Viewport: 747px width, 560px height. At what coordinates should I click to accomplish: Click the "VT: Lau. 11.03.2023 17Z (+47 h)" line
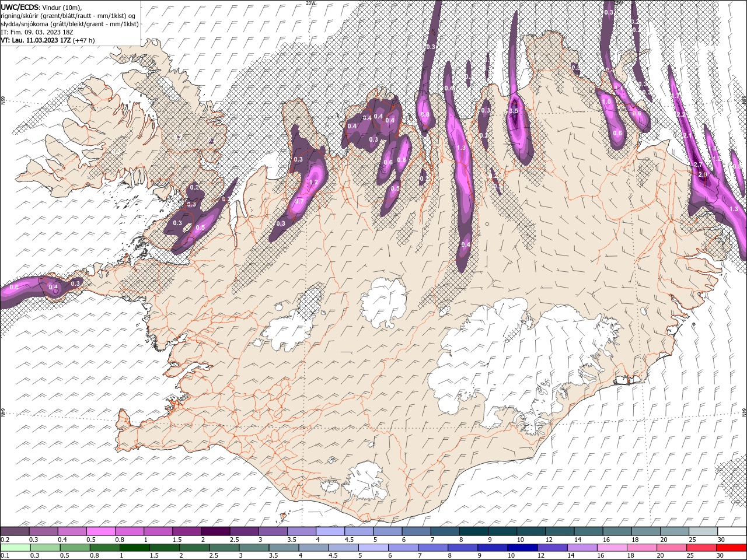[x=47, y=40]
